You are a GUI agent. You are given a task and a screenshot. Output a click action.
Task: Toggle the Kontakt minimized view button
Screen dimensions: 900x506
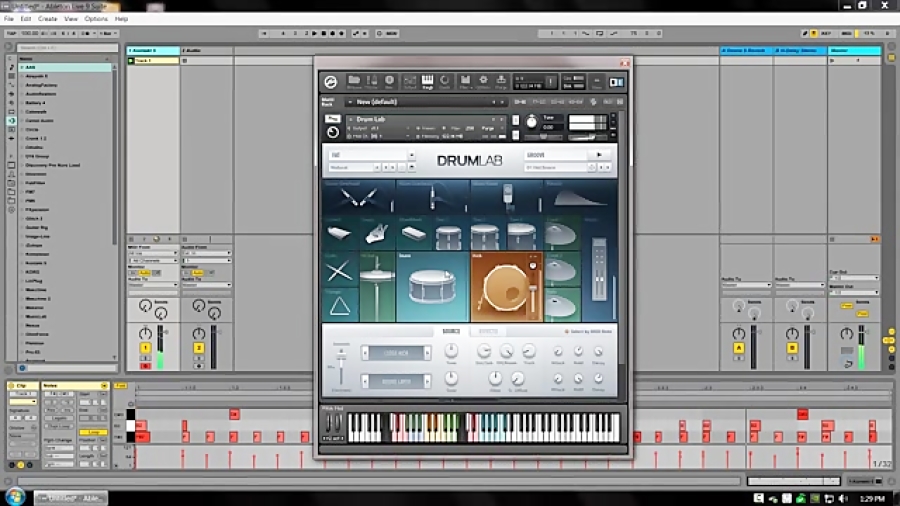pos(596,82)
